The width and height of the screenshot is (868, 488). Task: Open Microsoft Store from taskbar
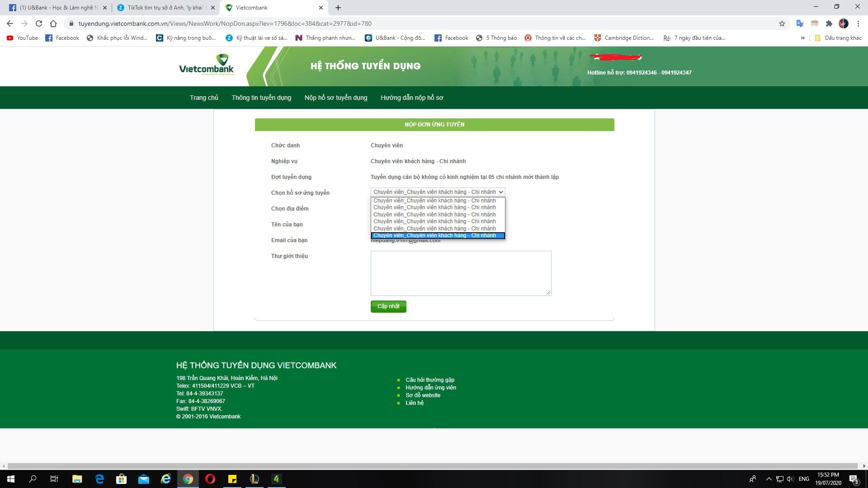[x=121, y=479]
